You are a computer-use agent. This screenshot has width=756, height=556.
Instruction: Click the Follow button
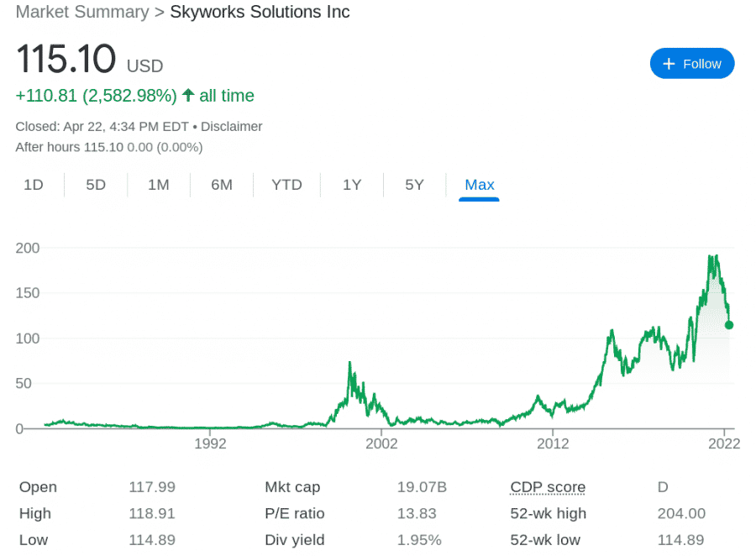point(692,64)
